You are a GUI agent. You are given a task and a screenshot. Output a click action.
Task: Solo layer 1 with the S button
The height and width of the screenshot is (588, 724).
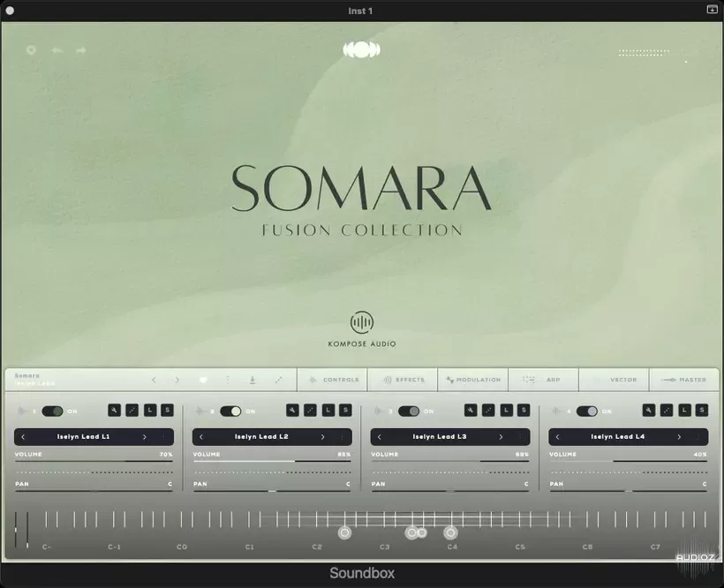(x=167, y=410)
